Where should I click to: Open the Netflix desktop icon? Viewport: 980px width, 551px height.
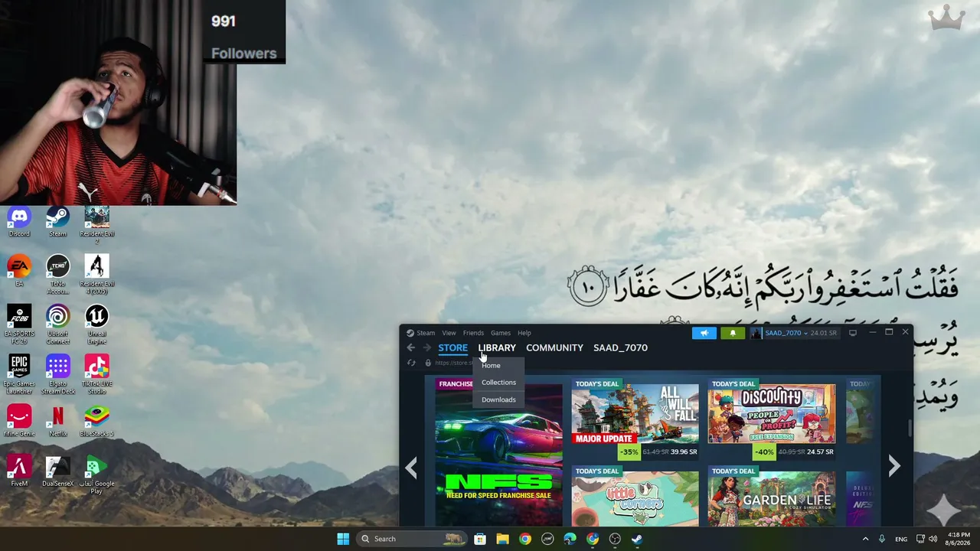tap(57, 420)
